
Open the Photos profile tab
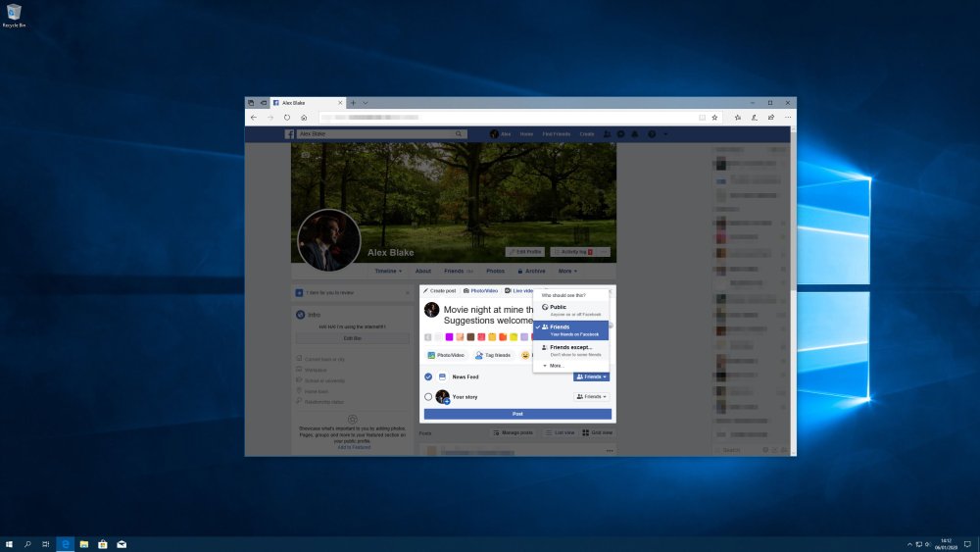tap(496, 272)
